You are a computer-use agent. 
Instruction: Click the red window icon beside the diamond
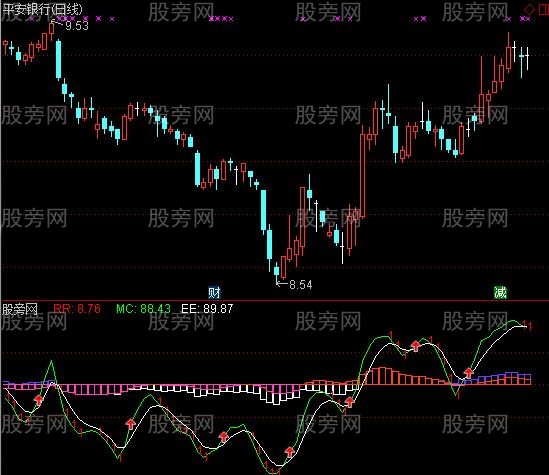tap(543, 9)
